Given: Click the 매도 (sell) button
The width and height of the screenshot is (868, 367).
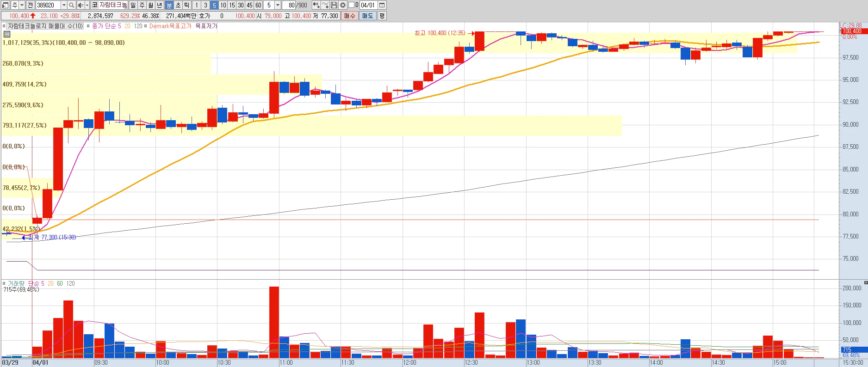Looking at the screenshot, I should 367,16.
